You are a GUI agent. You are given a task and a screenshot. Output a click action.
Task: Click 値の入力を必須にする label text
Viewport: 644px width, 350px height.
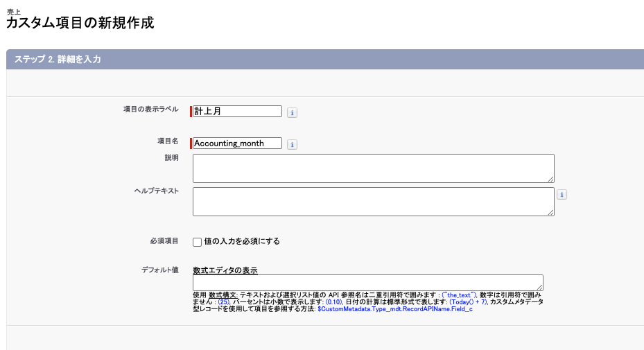tap(242, 241)
